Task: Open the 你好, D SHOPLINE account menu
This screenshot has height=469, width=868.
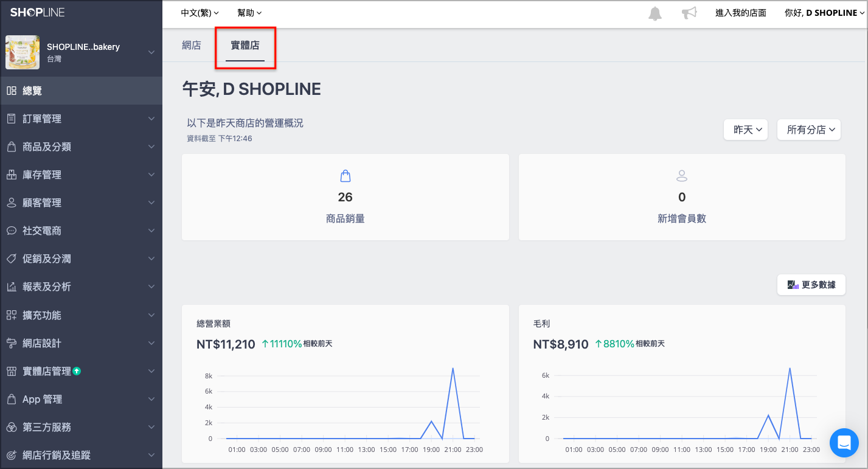Action: [825, 13]
